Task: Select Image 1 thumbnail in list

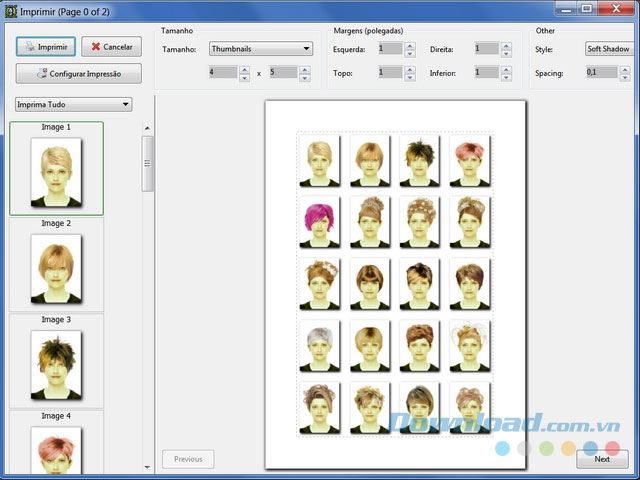Action: coord(56,168)
